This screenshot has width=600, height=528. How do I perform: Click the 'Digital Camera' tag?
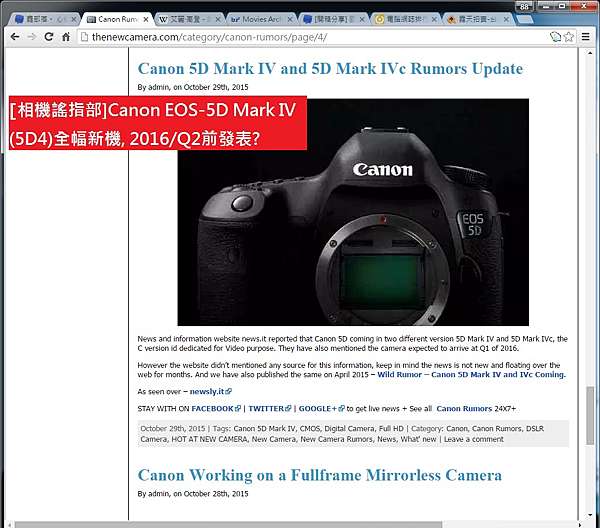coord(349,429)
